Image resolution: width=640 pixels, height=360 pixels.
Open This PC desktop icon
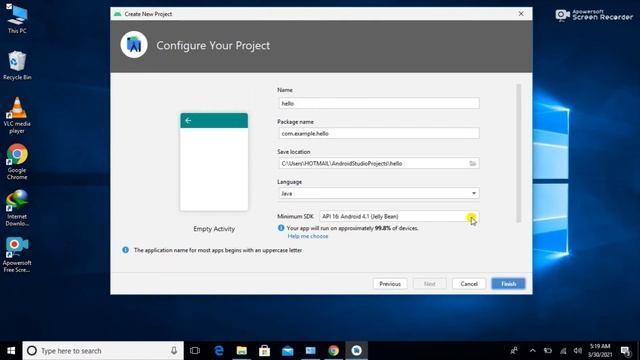click(x=17, y=19)
